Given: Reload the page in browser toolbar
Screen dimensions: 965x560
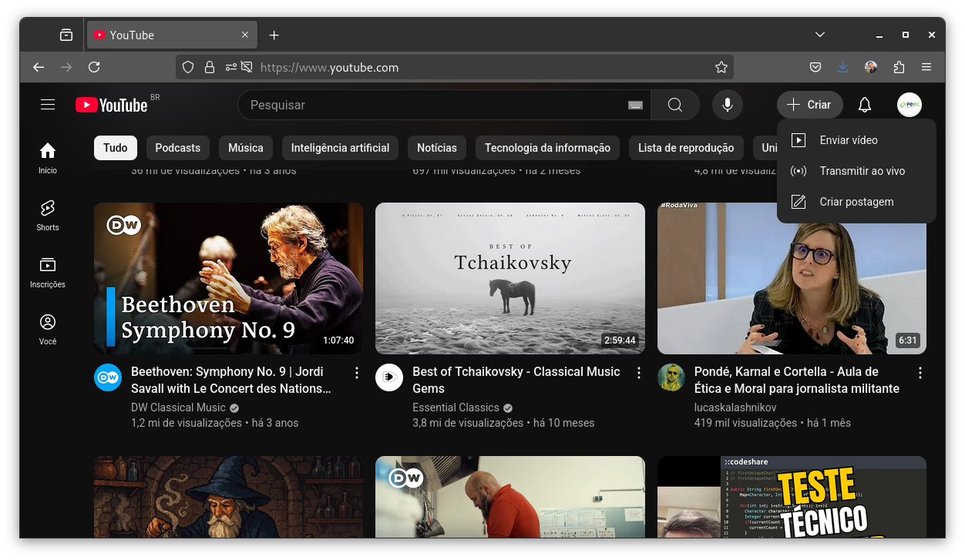Looking at the screenshot, I should click(x=94, y=67).
